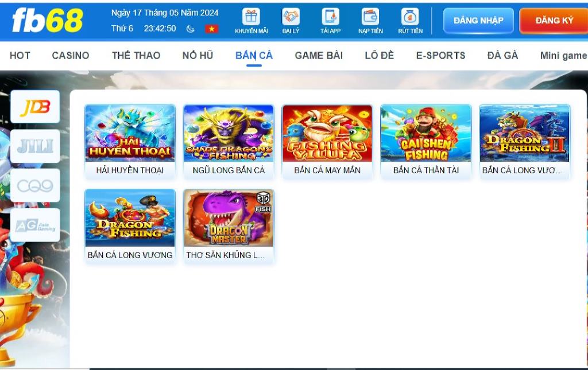Click the Tải App download icon
Viewport: 588px width, 370px height.
pos(330,17)
